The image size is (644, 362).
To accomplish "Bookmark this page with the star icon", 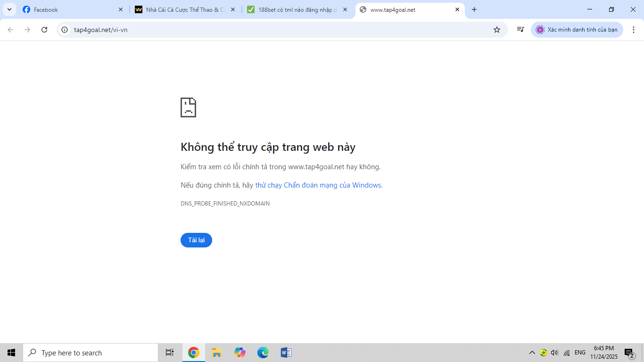I will coord(496,30).
